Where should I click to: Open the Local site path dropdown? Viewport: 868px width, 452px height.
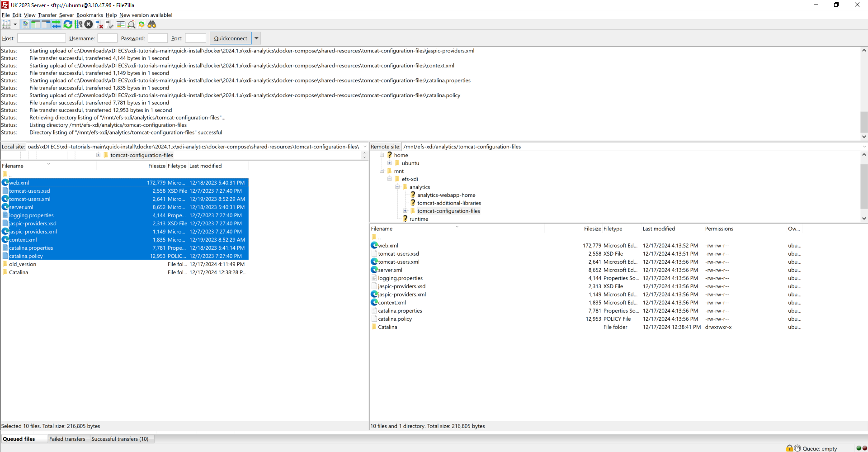point(365,147)
